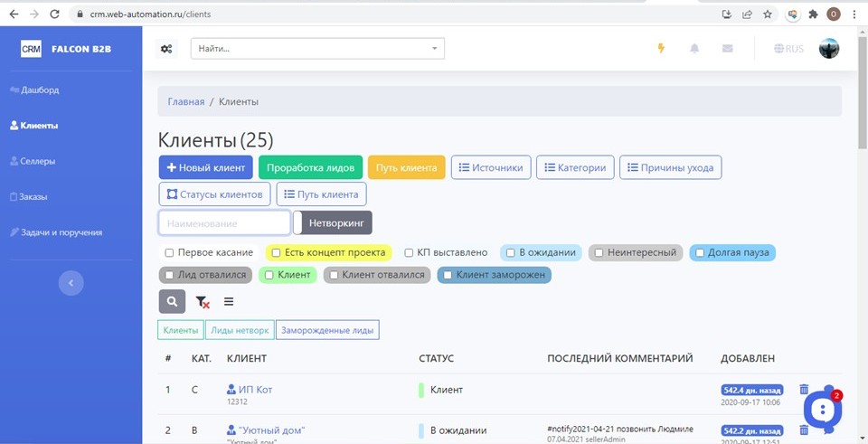868x444 pixels.
Task: Tick the Долгая пауза checkbox
Action: (x=699, y=253)
